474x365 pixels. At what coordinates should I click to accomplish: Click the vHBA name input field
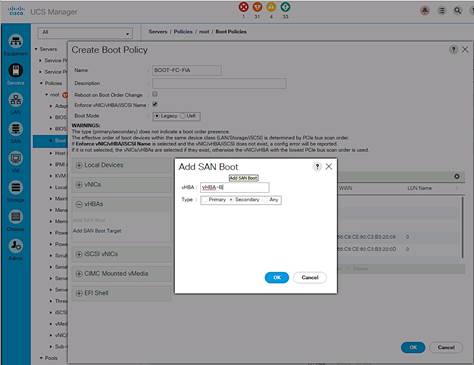(234, 187)
